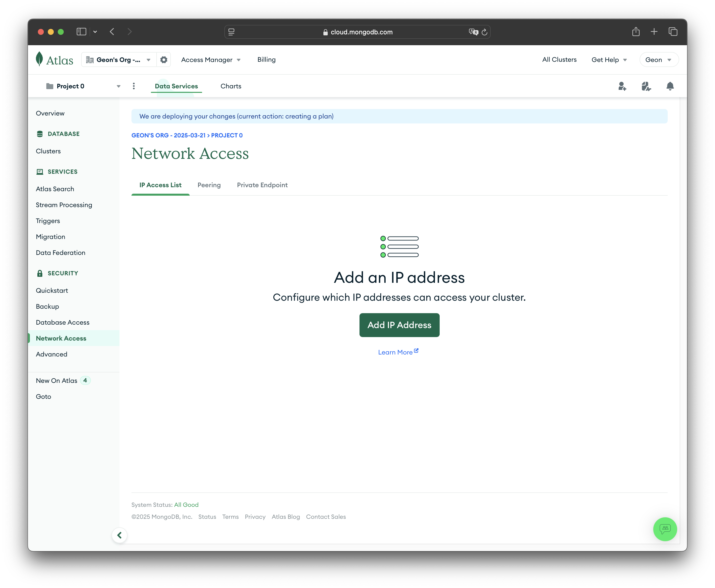The image size is (715, 588).
Task: Open the support chat bubble
Action: (664, 529)
